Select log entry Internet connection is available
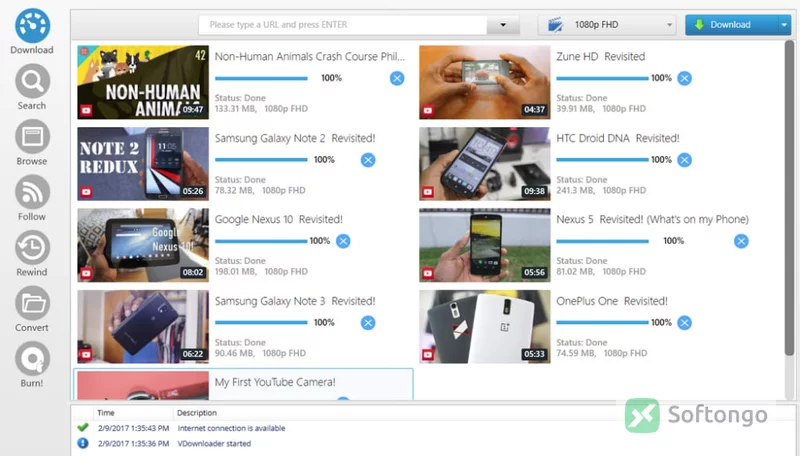This screenshot has height=456, width=800. pos(231,428)
